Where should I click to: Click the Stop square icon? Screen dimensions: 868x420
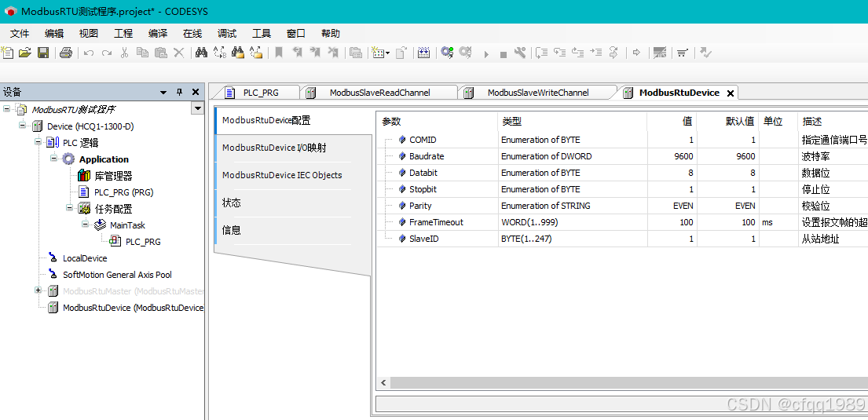(x=504, y=53)
